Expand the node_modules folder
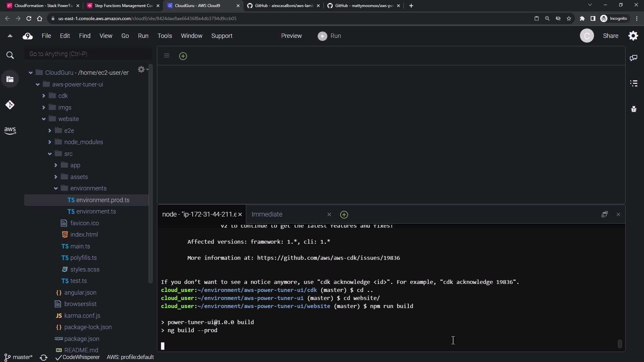Viewport: 644px width, 362px height. [50, 142]
